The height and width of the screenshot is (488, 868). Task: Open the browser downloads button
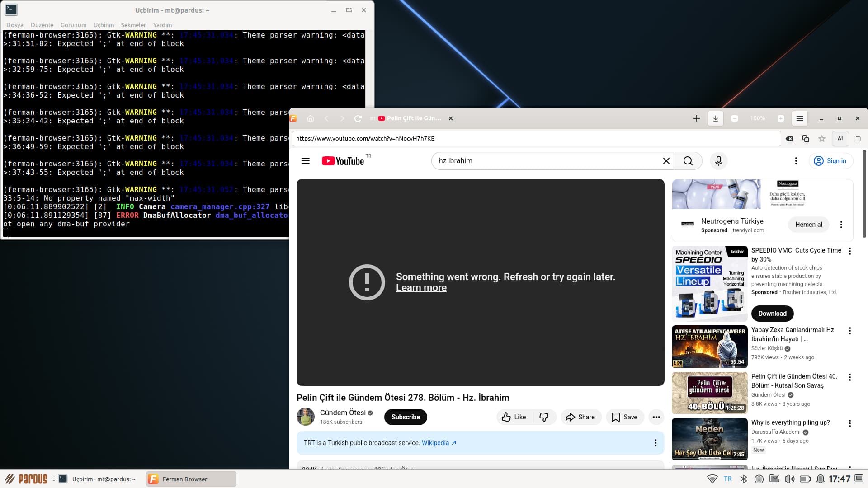pos(715,118)
